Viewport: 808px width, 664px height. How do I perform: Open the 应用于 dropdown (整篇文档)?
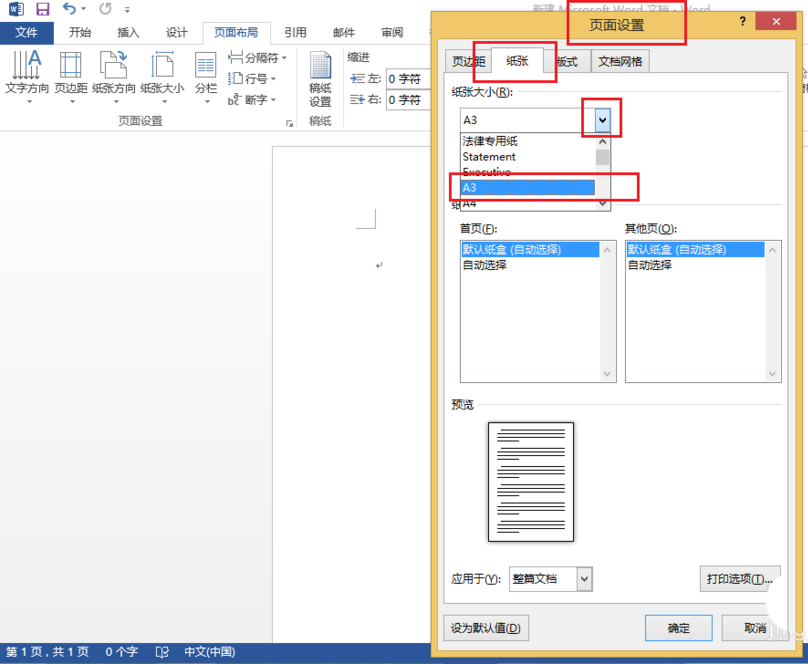[550, 579]
